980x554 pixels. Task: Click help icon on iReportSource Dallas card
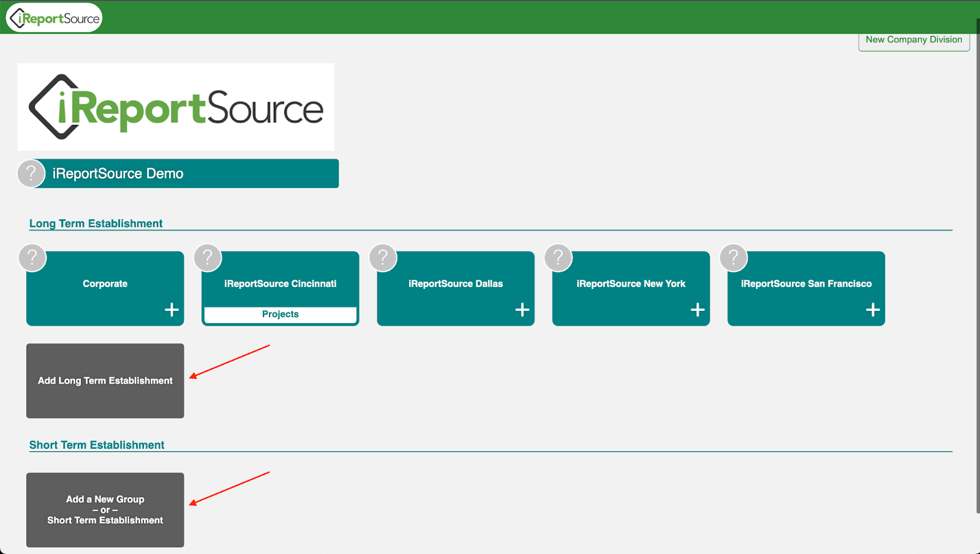[383, 258]
